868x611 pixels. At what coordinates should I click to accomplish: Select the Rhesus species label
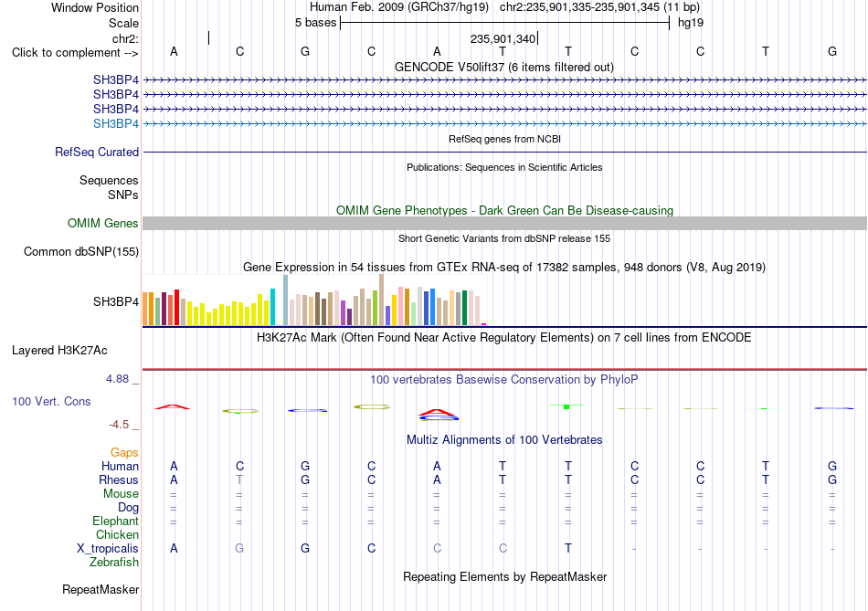119,479
